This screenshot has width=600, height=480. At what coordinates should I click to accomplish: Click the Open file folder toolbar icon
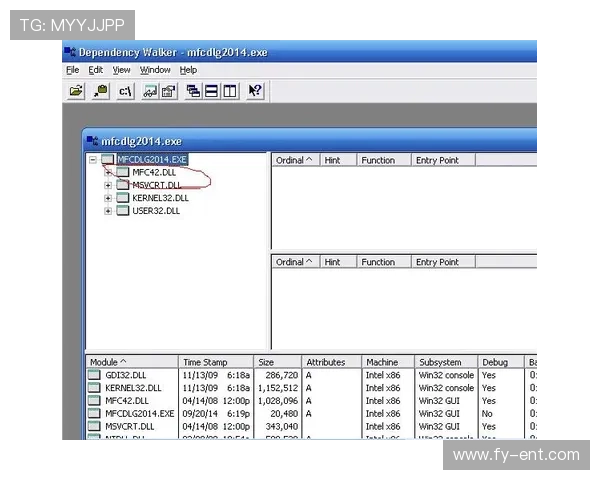[x=76, y=91]
